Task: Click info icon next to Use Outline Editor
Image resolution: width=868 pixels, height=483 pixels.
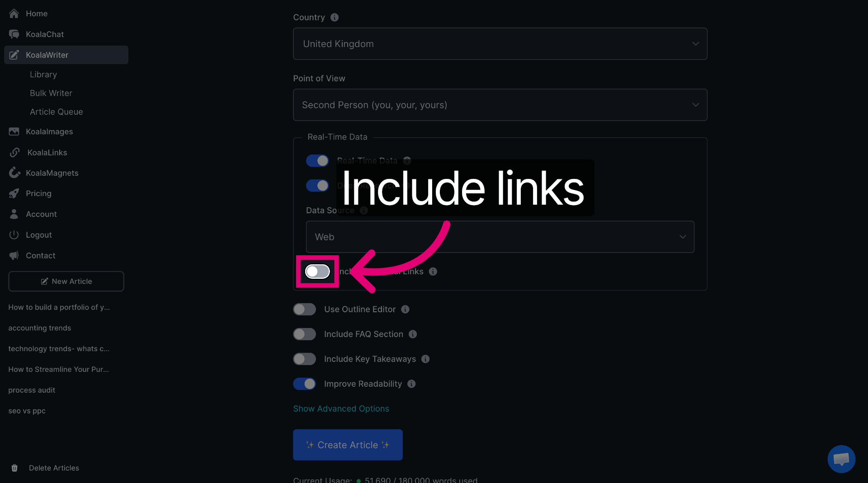Action: 406,309
